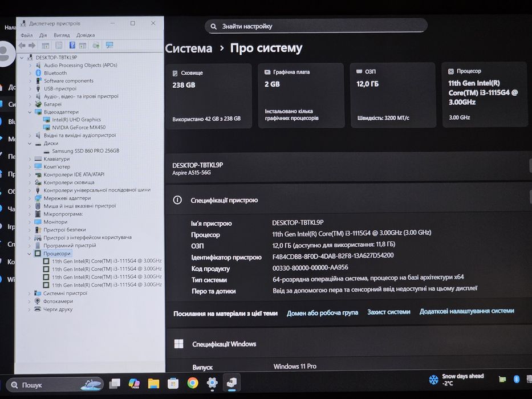Click the Forward arrow in Device Manager toolbar

(33, 46)
